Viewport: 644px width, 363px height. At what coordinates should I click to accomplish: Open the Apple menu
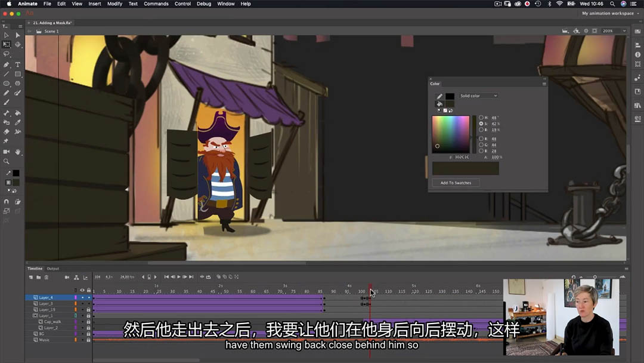pyautogui.click(x=8, y=4)
